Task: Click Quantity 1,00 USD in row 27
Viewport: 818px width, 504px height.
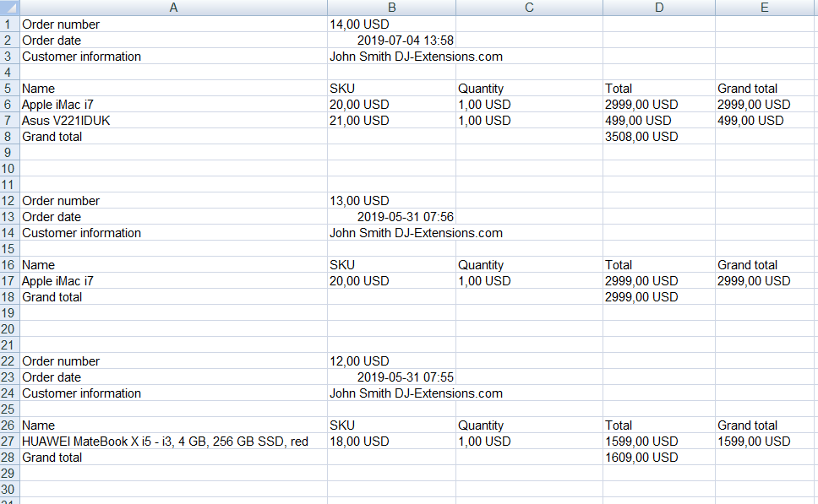Action: coord(529,442)
